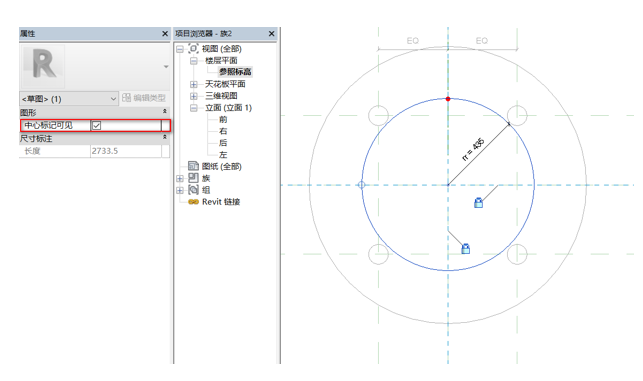Click the upper lock icon near circle center

click(479, 203)
